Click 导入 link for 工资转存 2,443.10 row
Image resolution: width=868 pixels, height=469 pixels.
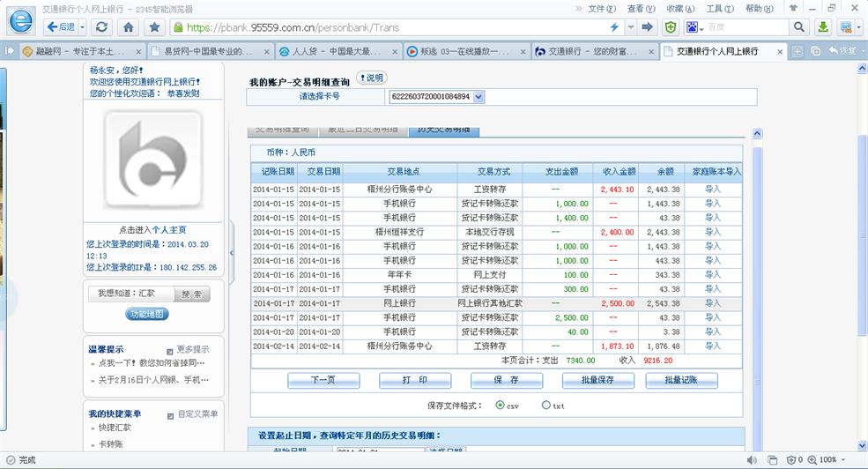pyautogui.click(x=712, y=190)
